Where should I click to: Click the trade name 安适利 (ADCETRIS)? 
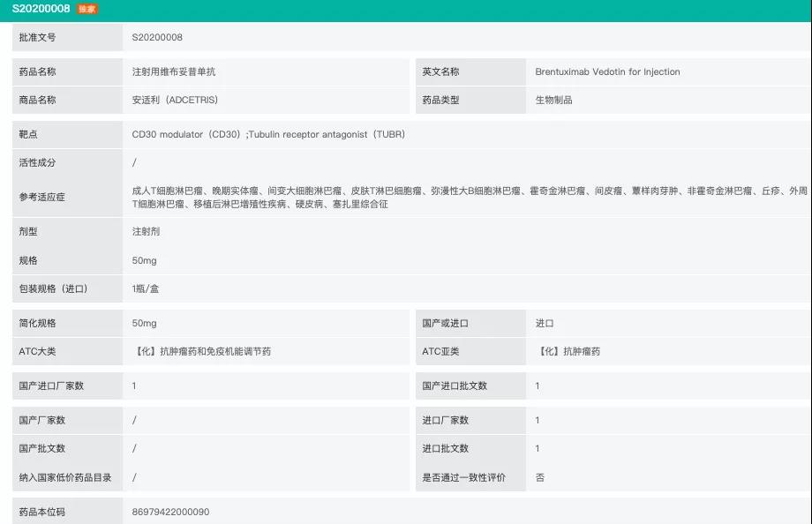coord(175,100)
